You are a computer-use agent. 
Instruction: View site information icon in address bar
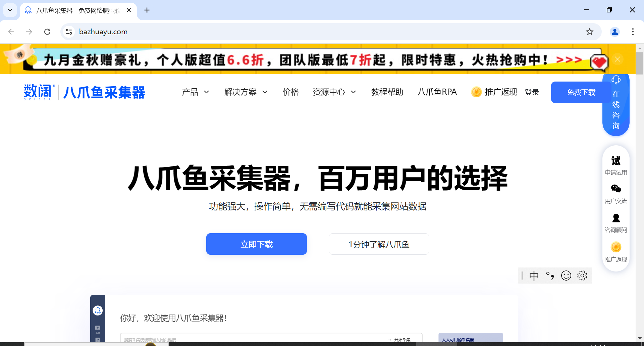click(x=69, y=32)
